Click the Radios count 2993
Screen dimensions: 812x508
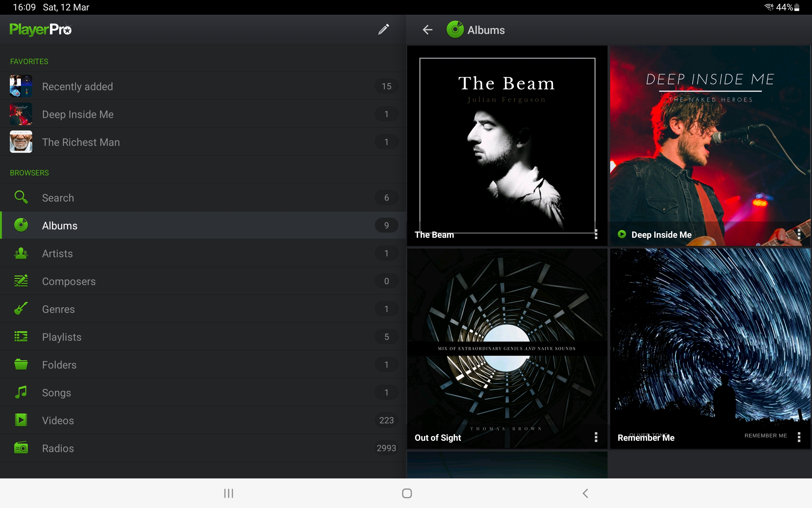click(x=386, y=448)
